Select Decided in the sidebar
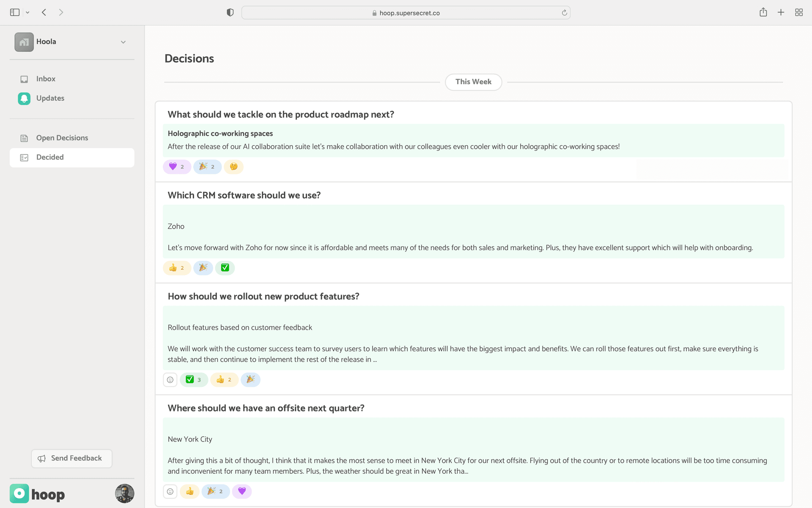The image size is (812, 508). [50, 157]
